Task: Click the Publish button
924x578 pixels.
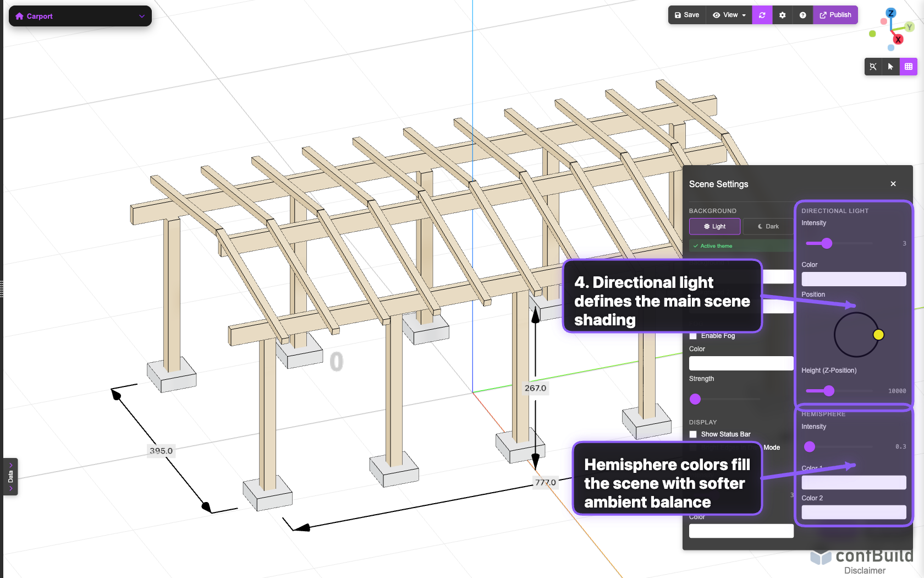Action: [x=835, y=15]
